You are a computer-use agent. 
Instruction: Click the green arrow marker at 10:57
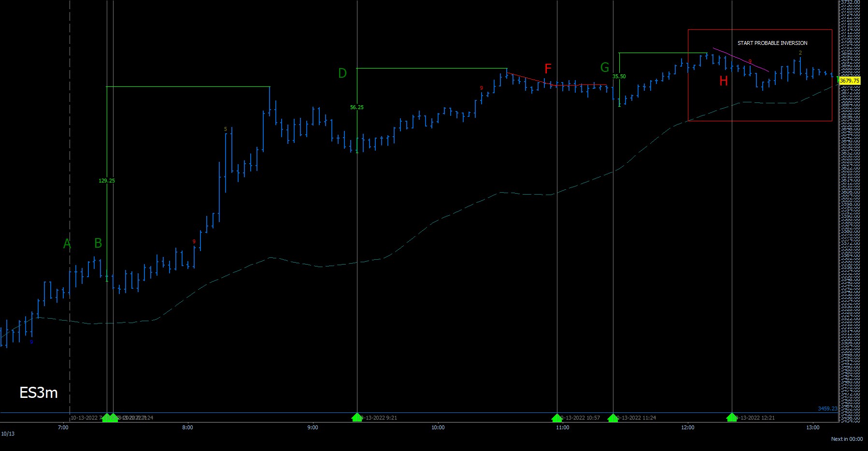point(557,418)
